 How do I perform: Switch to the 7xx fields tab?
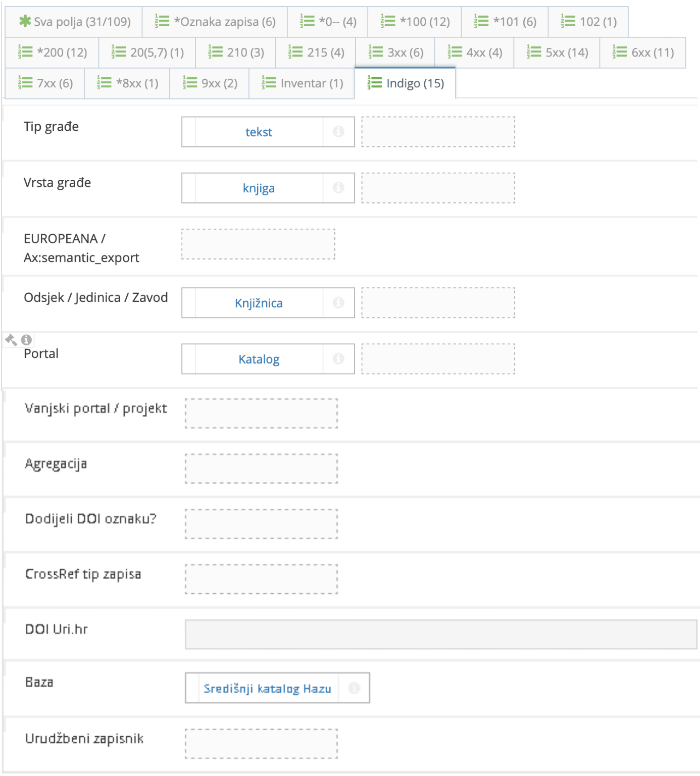pos(44,83)
